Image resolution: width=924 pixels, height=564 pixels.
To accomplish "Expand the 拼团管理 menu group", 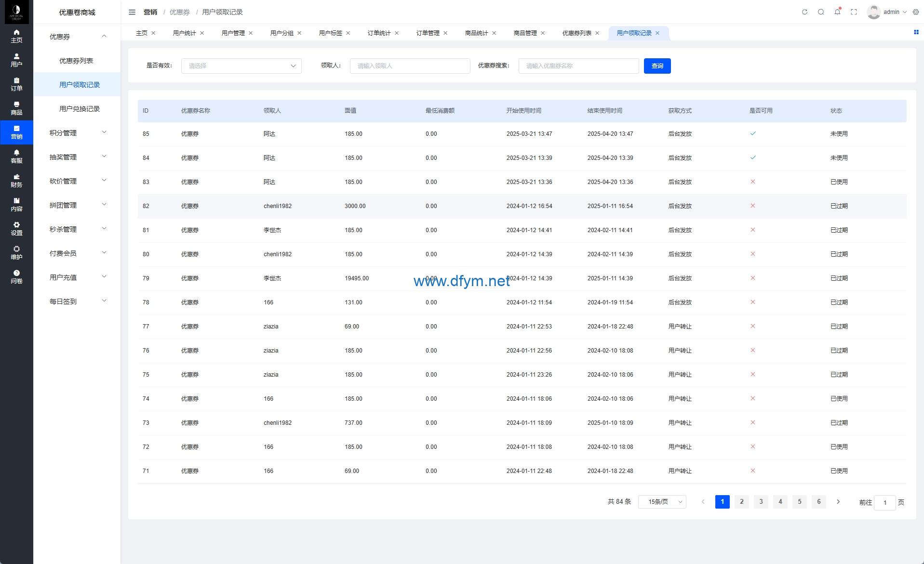I will point(77,205).
